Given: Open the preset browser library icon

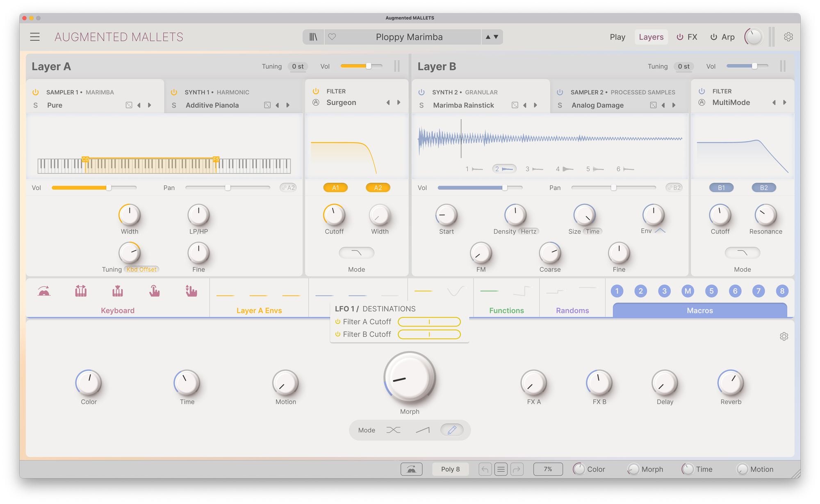Looking at the screenshot, I should point(313,37).
